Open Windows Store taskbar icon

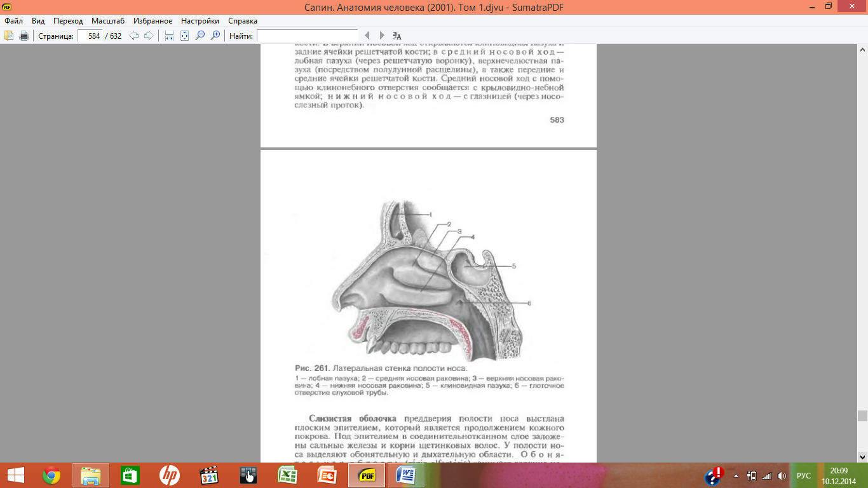point(130,475)
